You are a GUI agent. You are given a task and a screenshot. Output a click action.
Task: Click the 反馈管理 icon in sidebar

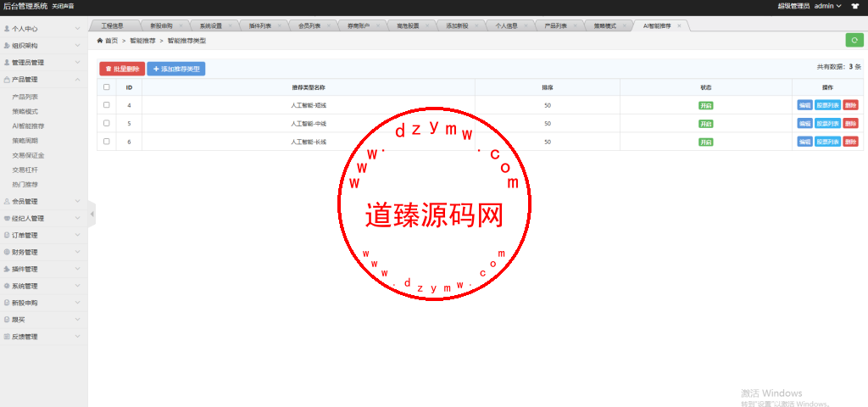pos(7,337)
